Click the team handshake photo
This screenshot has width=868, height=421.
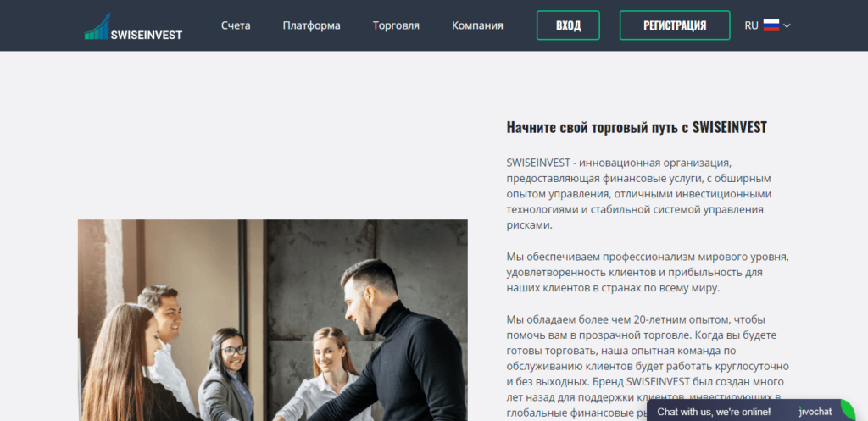(272, 320)
